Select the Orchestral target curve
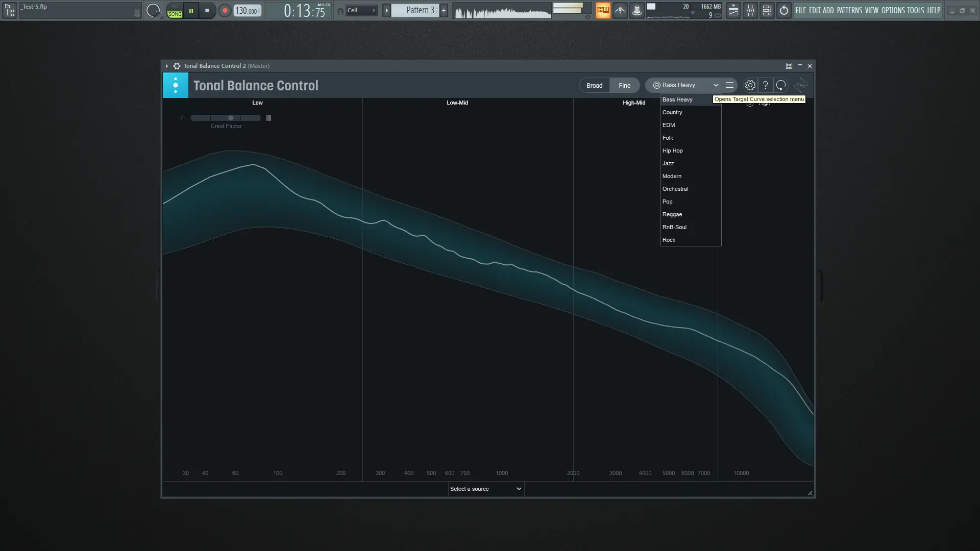This screenshot has height=551, width=980. 675,189
